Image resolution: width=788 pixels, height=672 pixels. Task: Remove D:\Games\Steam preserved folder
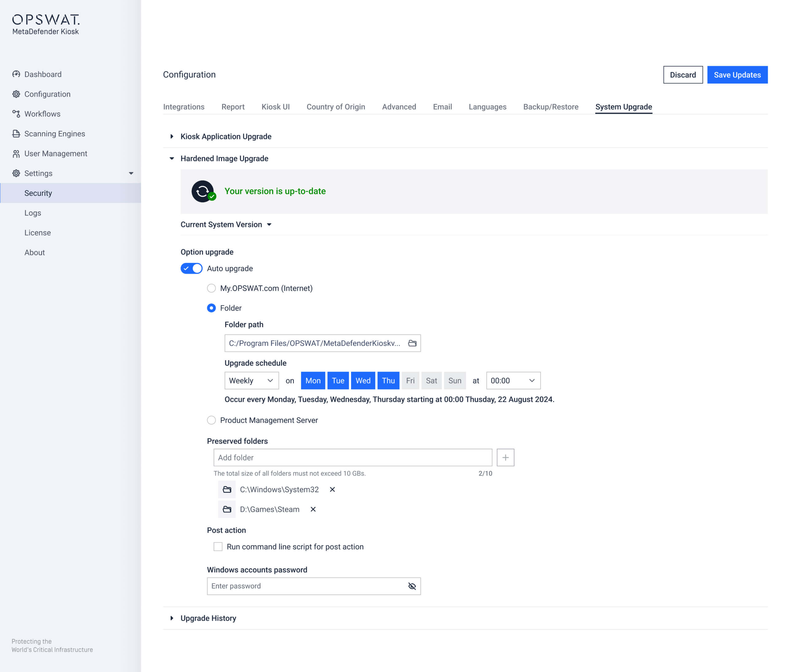click(313, 509)
